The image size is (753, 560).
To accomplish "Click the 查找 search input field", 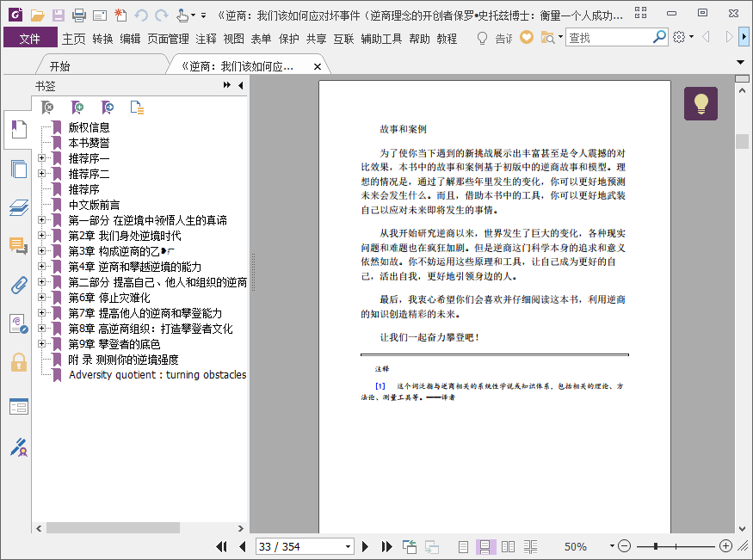I will click(609, 37).
